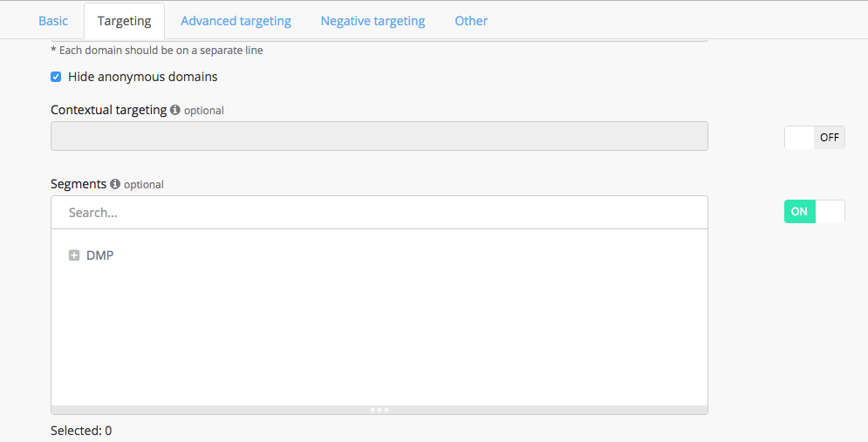Click the Segments info icon

click(115, 184)
